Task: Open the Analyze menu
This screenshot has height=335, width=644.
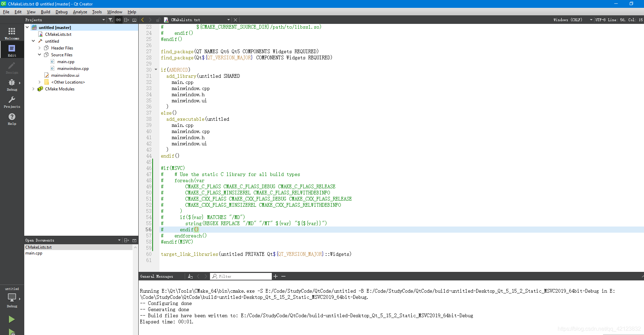Action: point(80,12)
